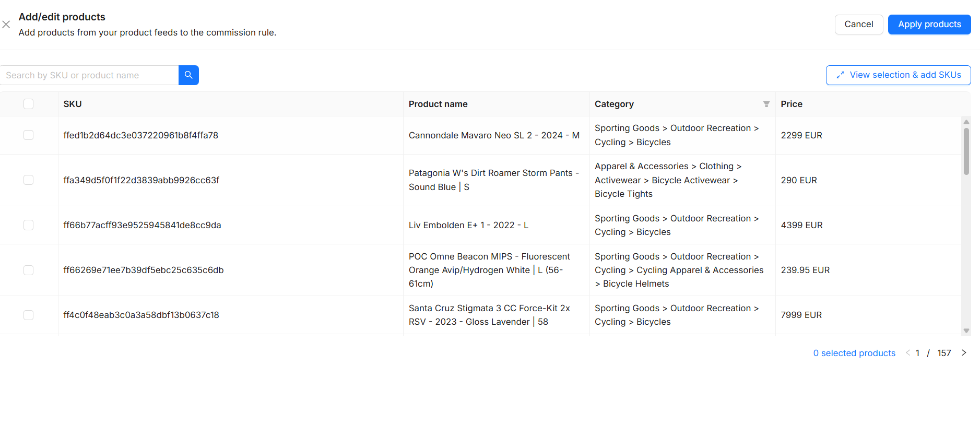
Task: Click View selection & add SKUs button
Action: click(898, 75)
